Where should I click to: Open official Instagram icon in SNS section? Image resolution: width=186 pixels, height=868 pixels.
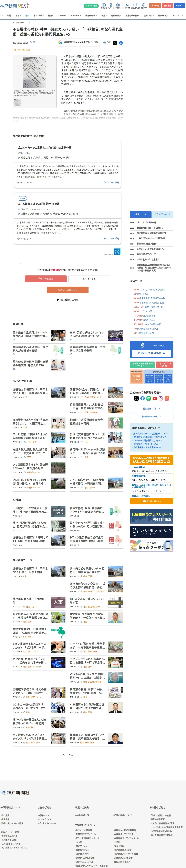pos(161,398)
